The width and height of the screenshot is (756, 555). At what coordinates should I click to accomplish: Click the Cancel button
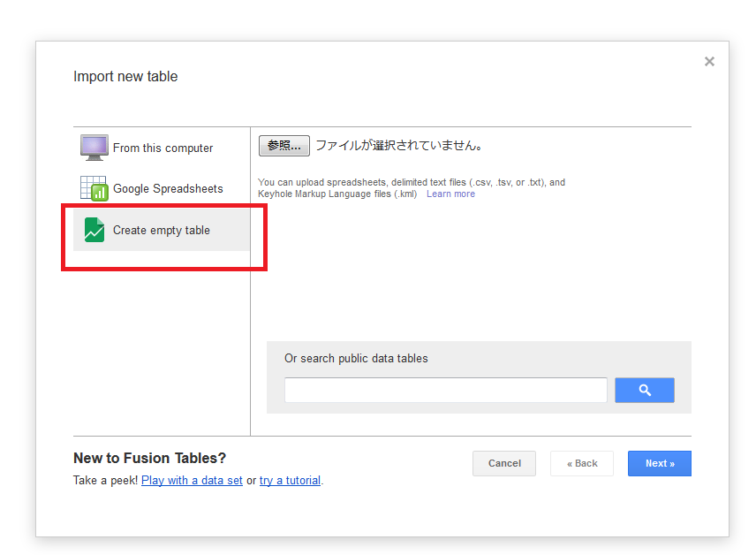point(503,463)
